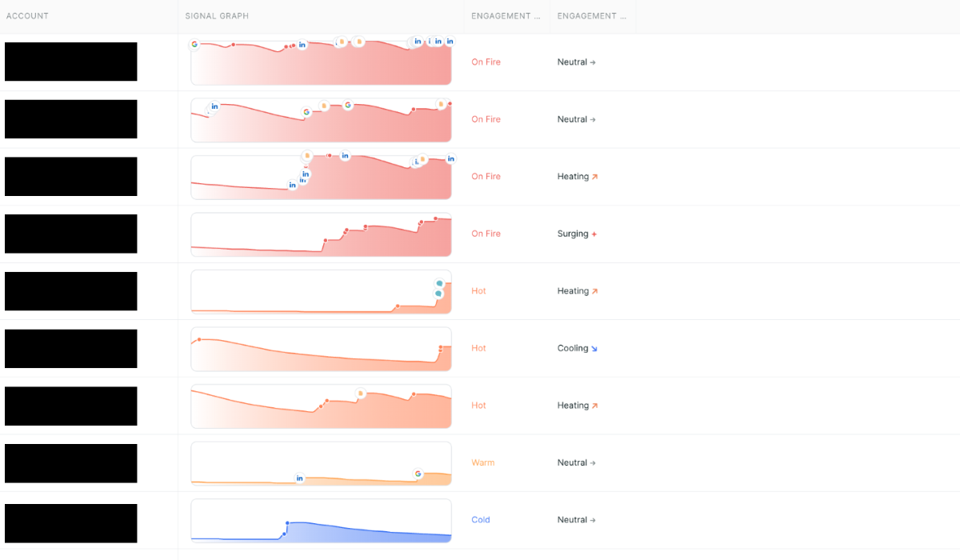Screen dimensions: 960x560
Task: Click the LinkedIn icon at the far right of the On Fire Heating graph
Action: point(450,158)
